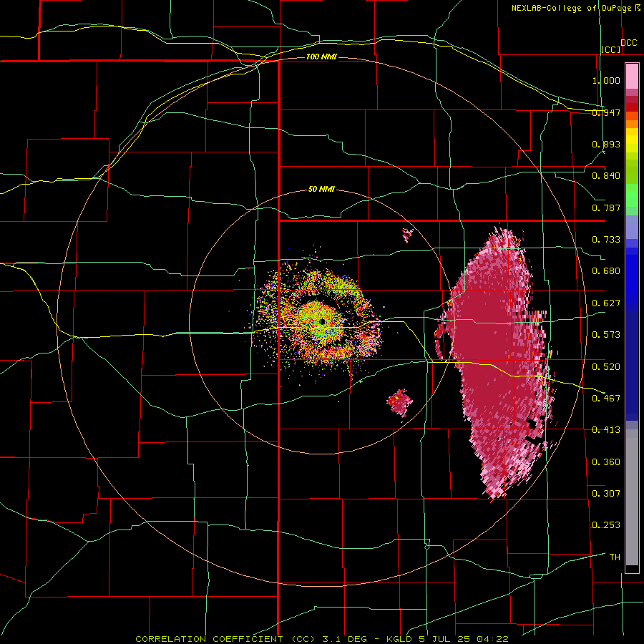Click the [CC] label above the color scale
644x644 pixels.
point(611,49)
